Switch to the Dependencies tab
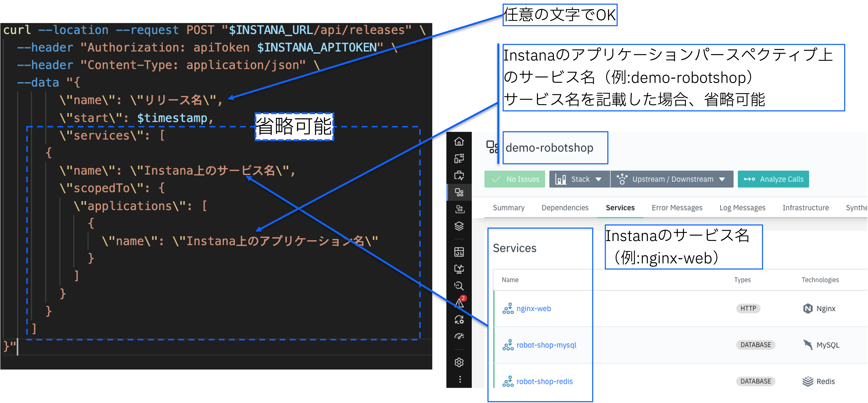Screen dimensions: 868x403 (565, 208)
